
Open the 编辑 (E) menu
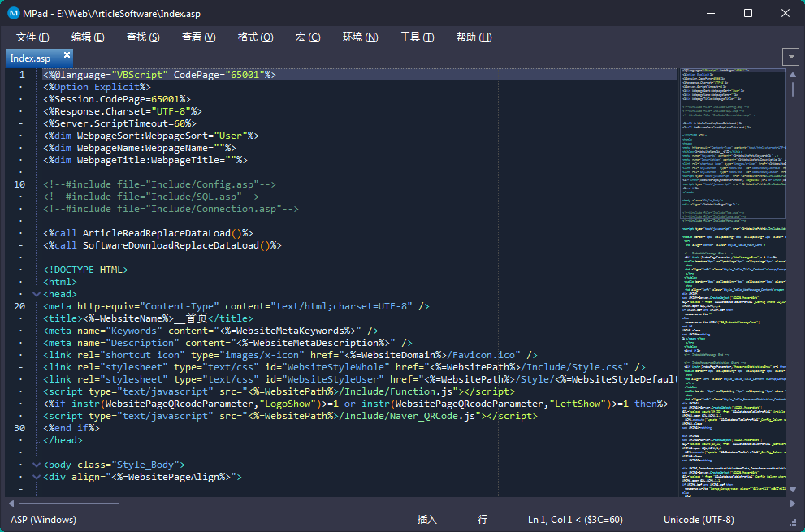pyautogui.click(x=88, y=37)
